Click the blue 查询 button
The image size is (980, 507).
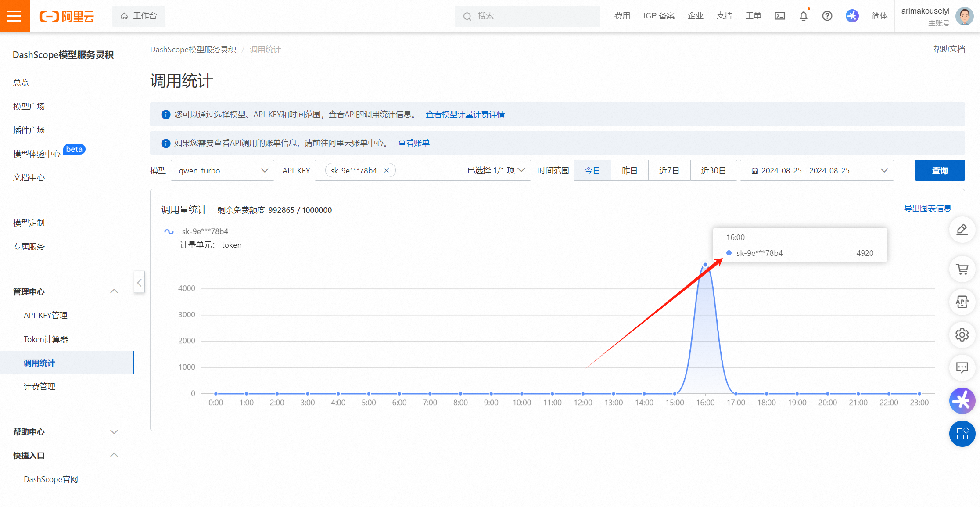pyautogui.click(x=940, y=170)
